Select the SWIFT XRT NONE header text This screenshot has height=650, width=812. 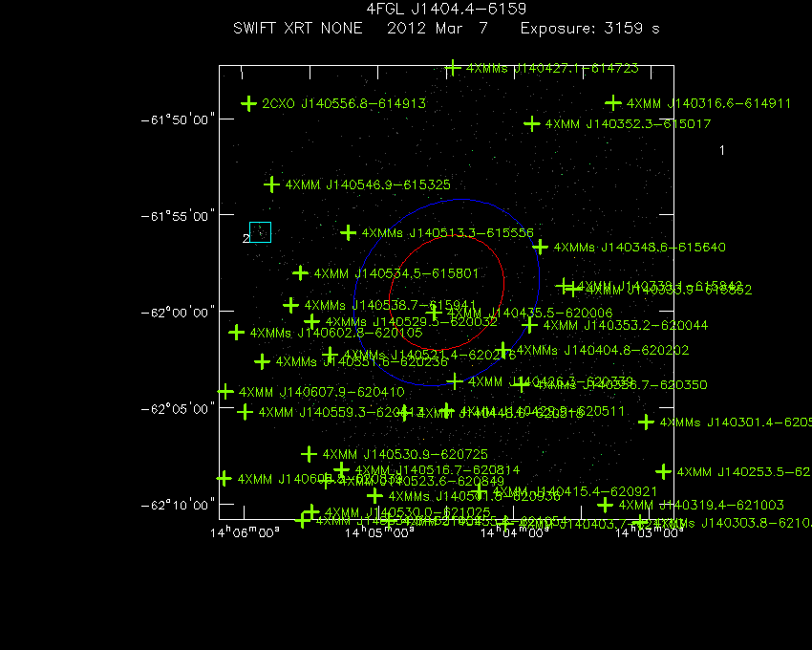click(x=298, y=28)
